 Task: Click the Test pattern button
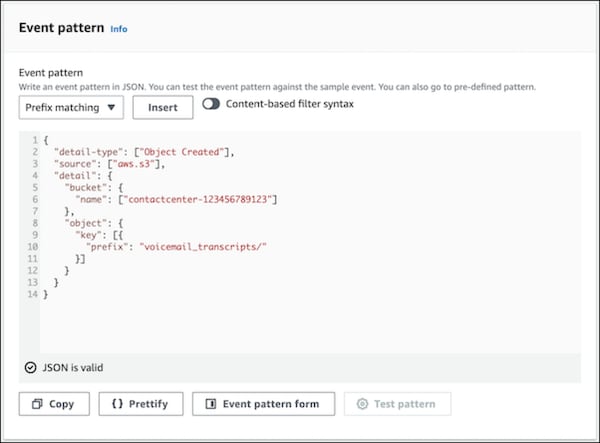(x=397, y=404)
